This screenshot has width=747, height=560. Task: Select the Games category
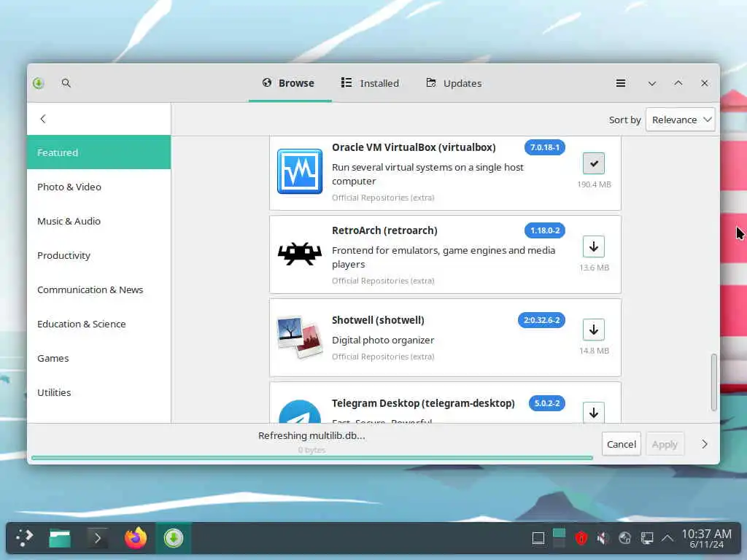tap(99, 358)
